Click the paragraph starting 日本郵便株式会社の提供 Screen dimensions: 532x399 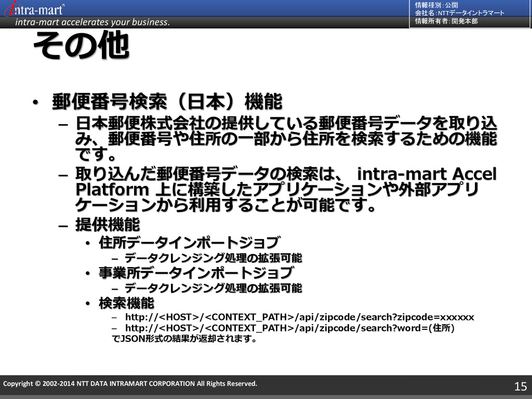click(x=286, y=139)
